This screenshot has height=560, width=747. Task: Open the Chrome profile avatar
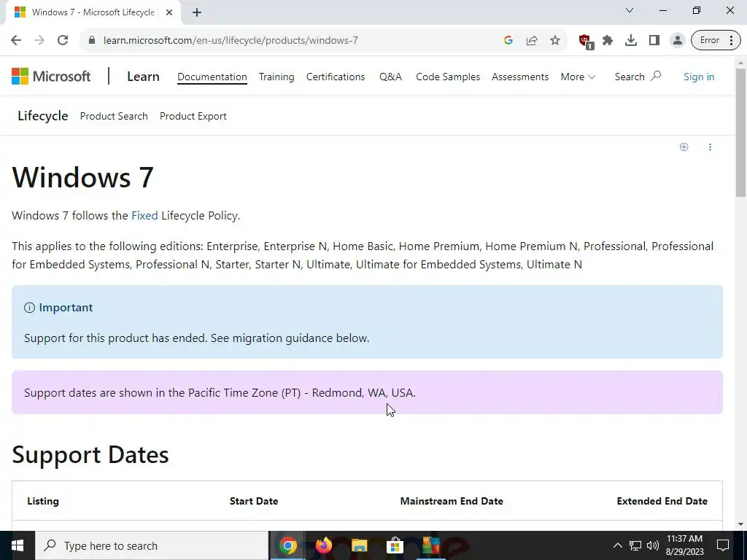[x=677, y=41]
